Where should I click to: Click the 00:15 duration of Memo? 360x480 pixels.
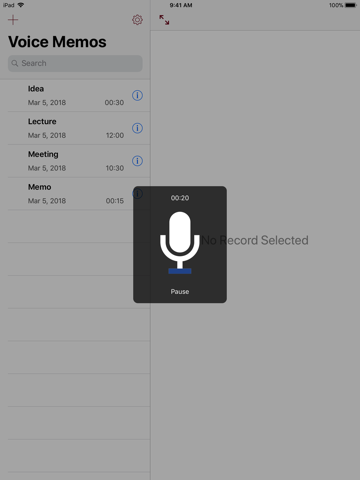[115, 201]
